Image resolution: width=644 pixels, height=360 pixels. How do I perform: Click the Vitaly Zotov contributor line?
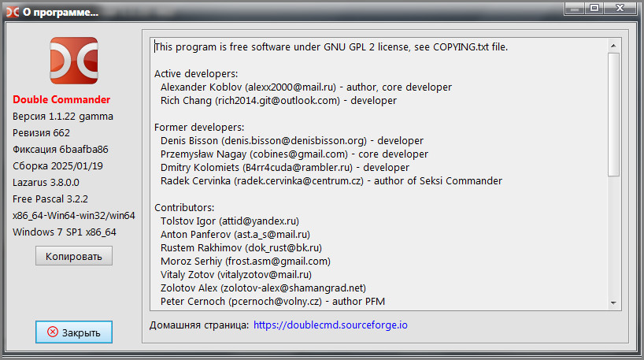[x=236, y=274]
